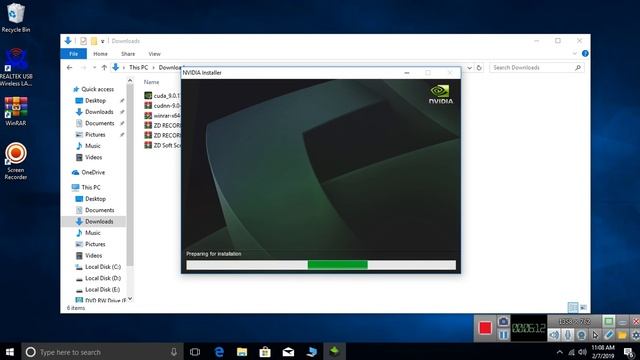The height and width of the screenshot is (360, 640).
Task: Click This PC in the address breadcrumb
Action: point(138,67)
